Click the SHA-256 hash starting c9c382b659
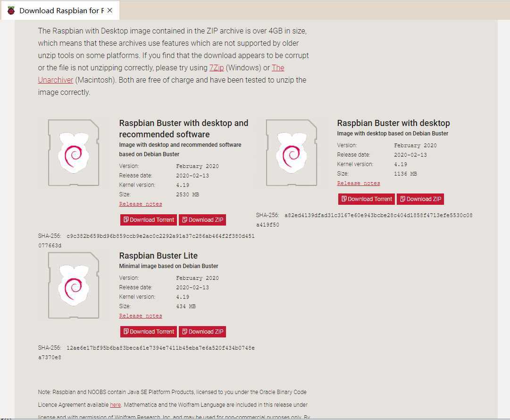 tap(146, 241)
